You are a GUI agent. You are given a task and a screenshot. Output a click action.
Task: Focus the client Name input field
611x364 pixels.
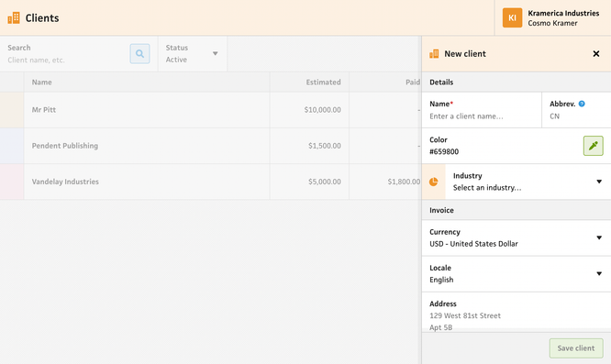click(482, 110)
